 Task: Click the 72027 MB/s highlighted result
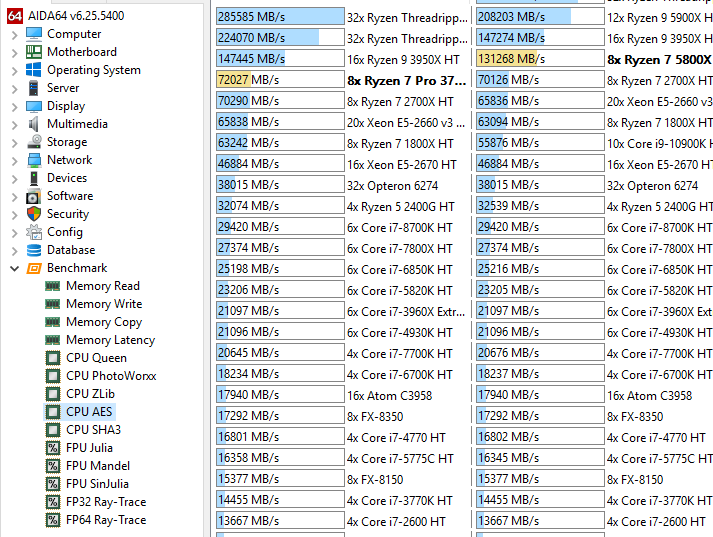[x=280, y=80]
